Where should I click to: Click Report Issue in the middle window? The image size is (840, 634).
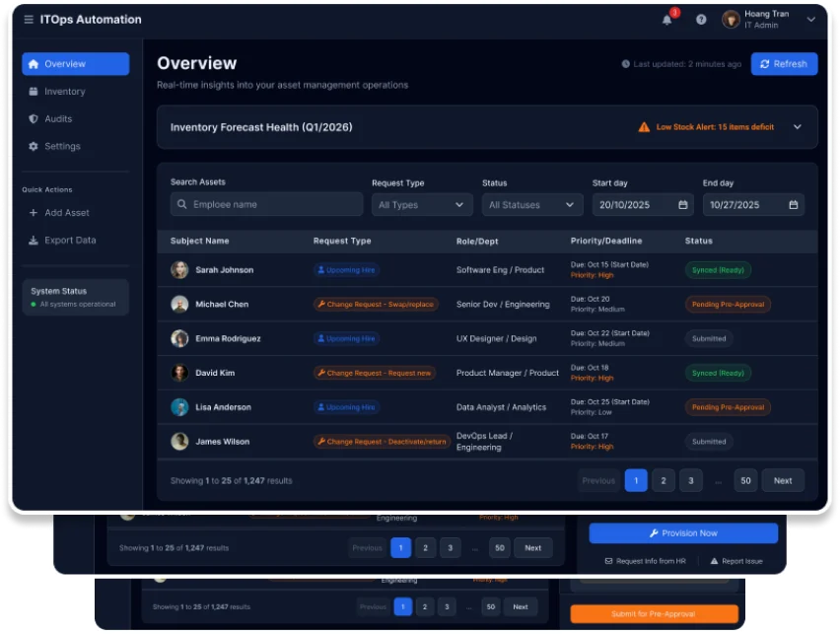click(736, 561)
